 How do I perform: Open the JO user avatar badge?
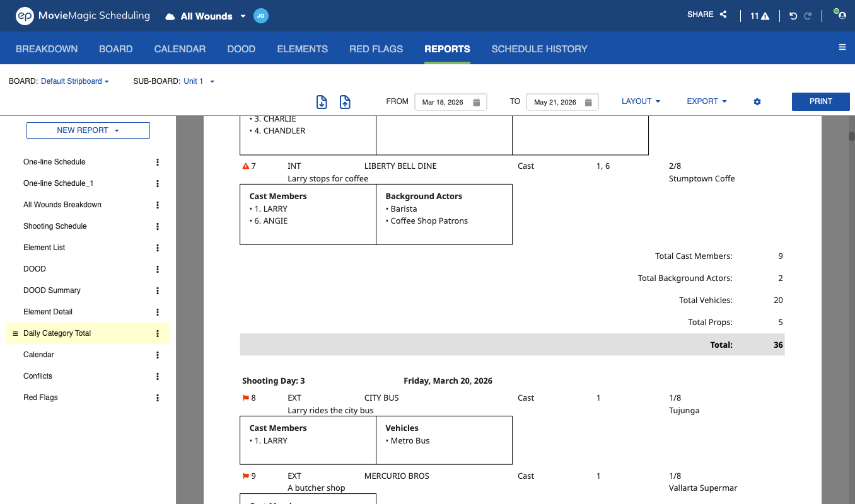pyautogui.click(x=261, y=16)
